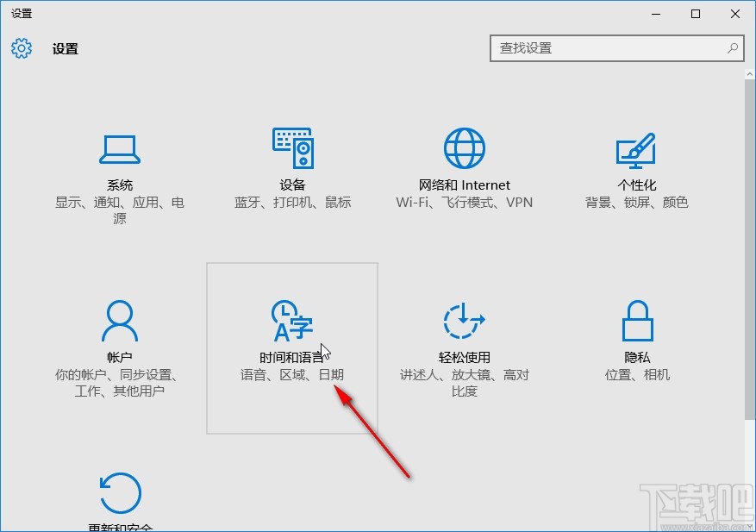Open the 网络和 Internet settings icon
Viewport: 756px width, 532px height.
tap(464, 148)
